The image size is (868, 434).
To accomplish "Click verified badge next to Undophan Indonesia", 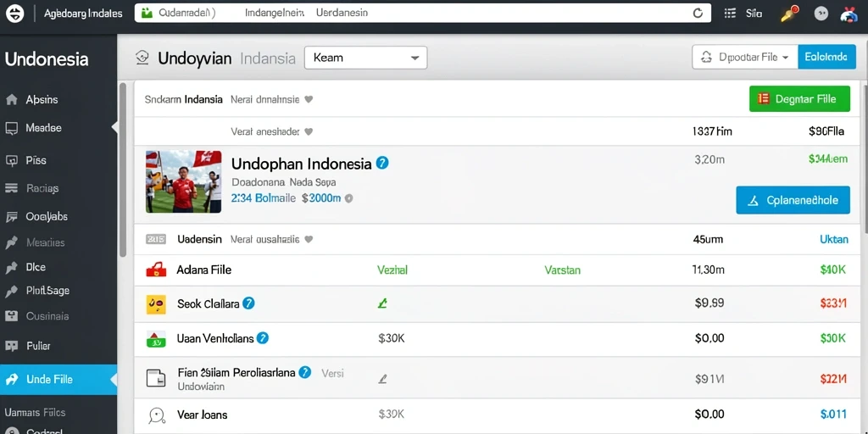I will coord(382,163).
